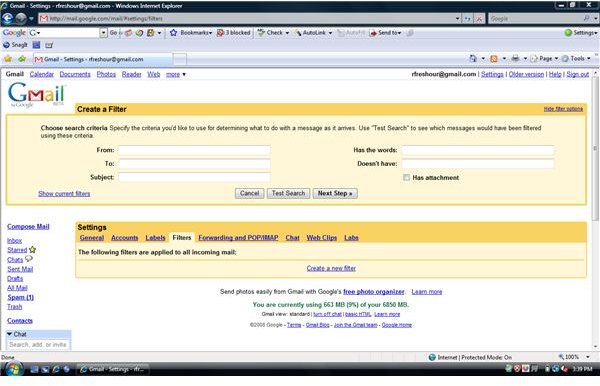Open the address bar history dropdown
The height and width of the screenshot is (386, 600).
pos(458,18)
